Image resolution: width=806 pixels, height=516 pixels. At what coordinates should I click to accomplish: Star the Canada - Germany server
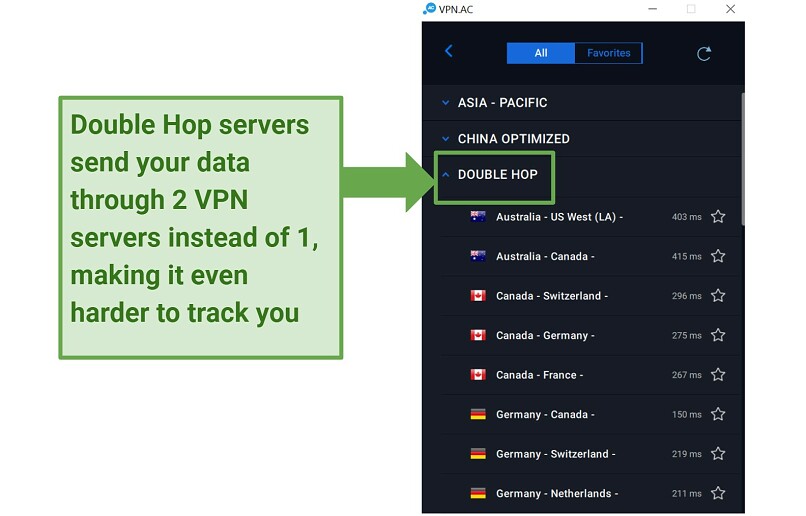point(718,335)
